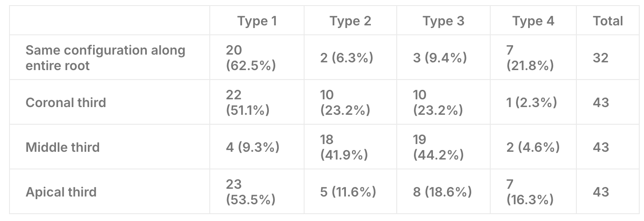Image resolution: width=644 pixels, height=221 pixels.
Task: Click the cell showing 1 (2.3%)
Action: coord(532,102)
